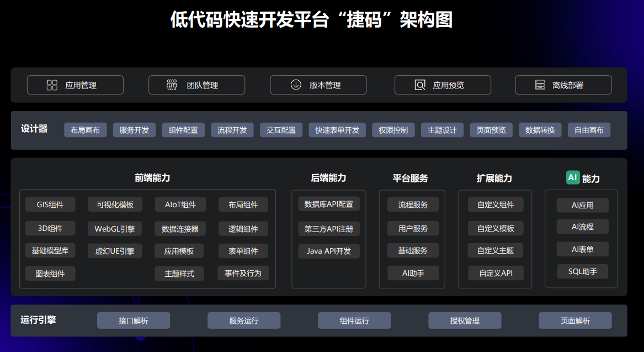Click the 3D组件 box

click(50, 228)
